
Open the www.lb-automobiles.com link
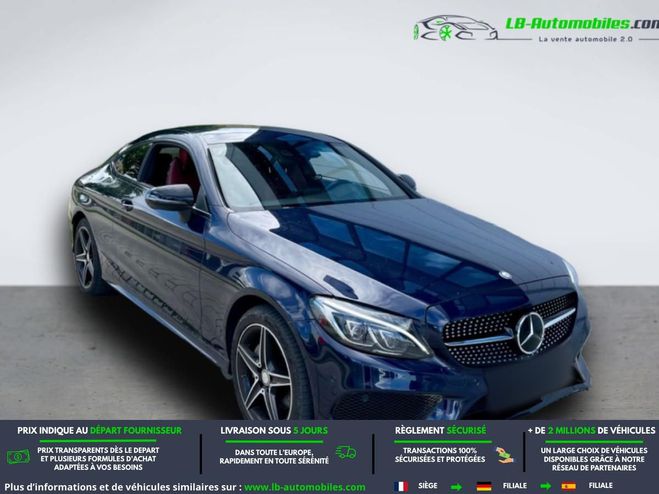point(304,487)
